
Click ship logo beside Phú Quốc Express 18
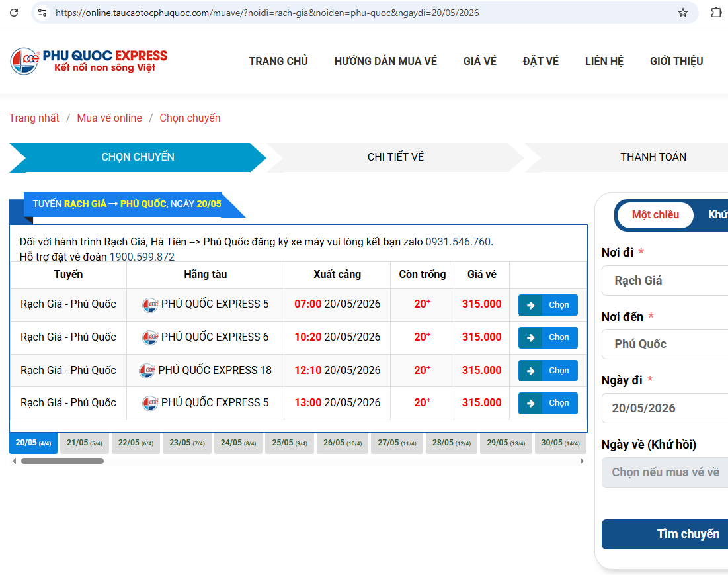click(147, 371)
